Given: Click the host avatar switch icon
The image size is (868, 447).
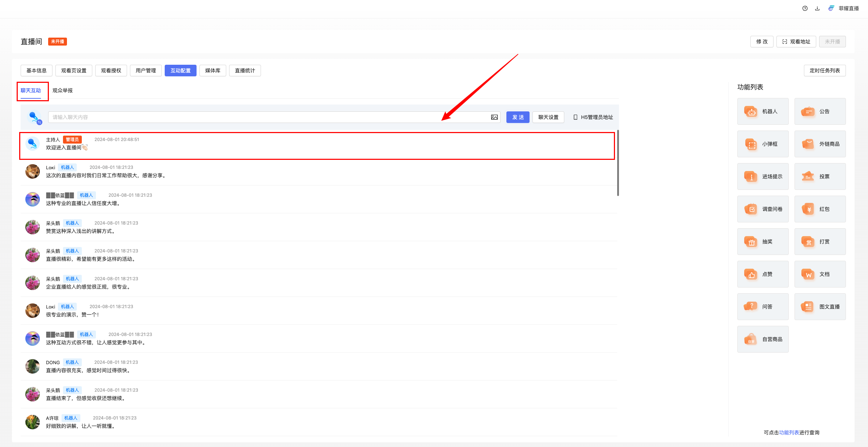Looking at the screenshot, I should [x=39, y=123].
